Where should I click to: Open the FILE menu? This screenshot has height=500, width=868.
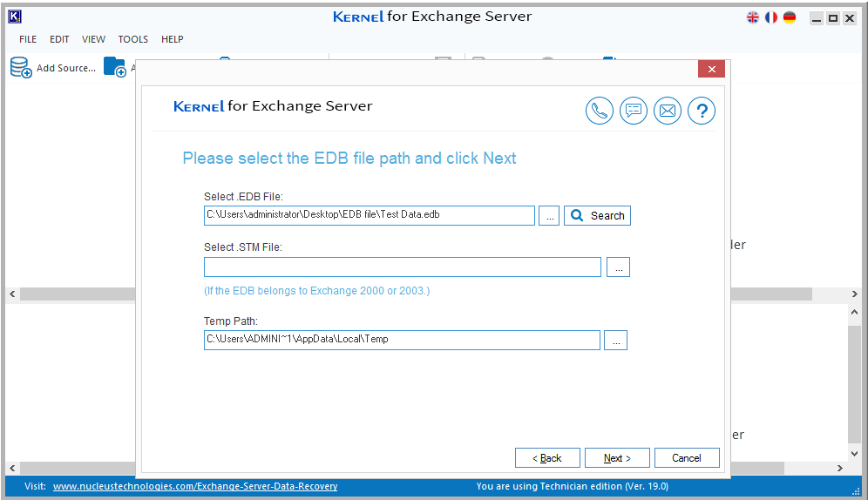pos(28,39)
